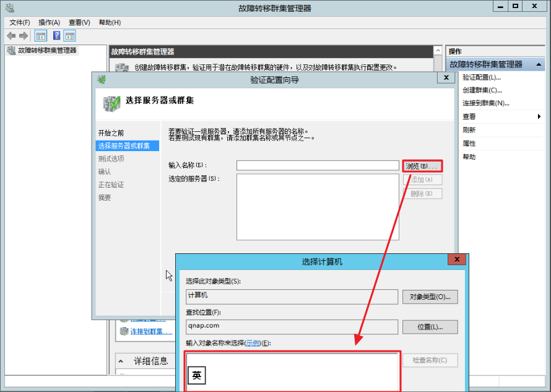Image resolution: width=551 pixels, height=392 pixels.
Task: Click the object name input box
Action: (x=292, y=372)
